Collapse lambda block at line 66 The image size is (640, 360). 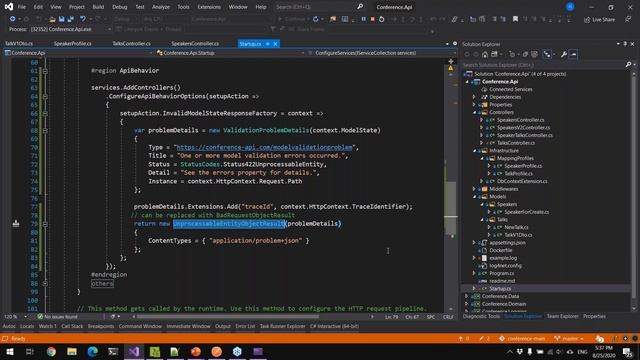tap(45, 113)
